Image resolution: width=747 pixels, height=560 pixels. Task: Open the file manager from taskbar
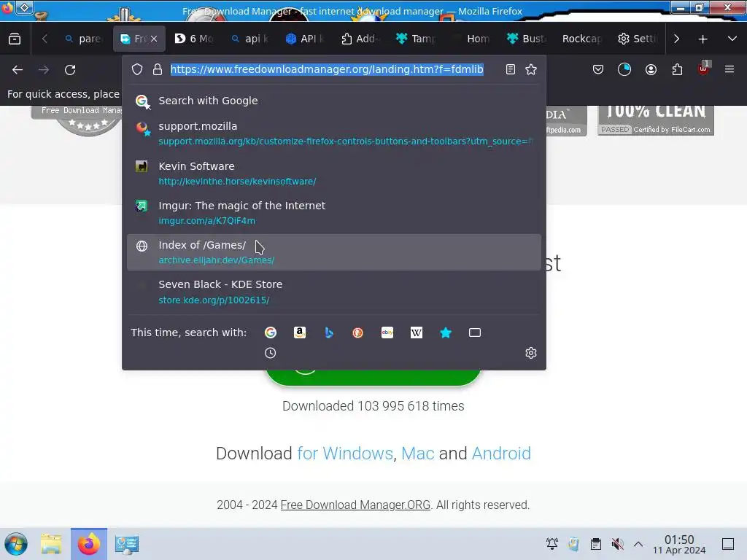(x=51, y=544)
